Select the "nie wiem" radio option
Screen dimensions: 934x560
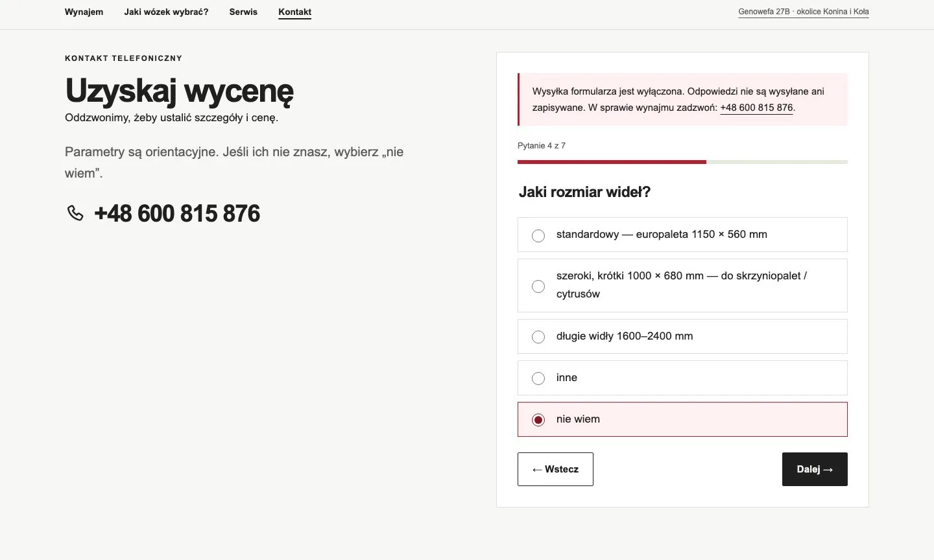tap(682, 419)
